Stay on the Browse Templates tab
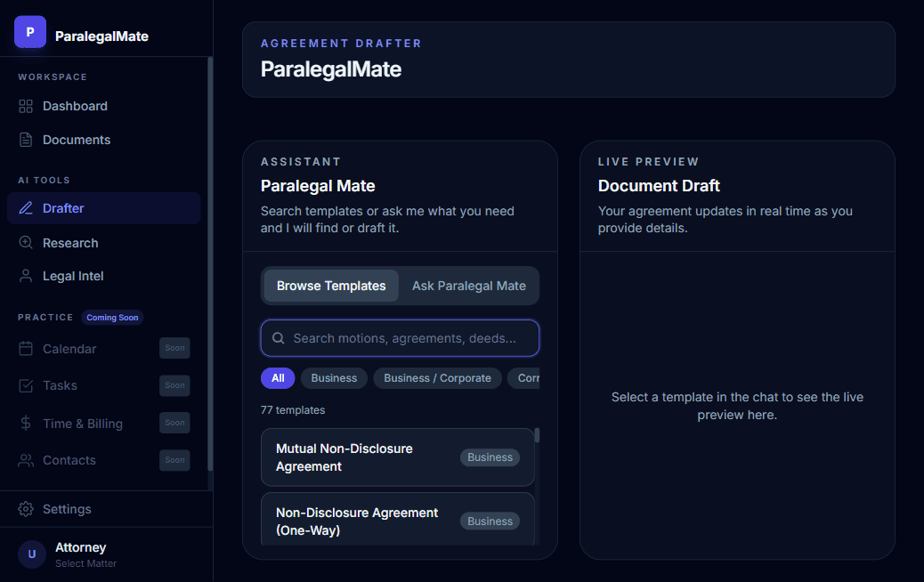The width and height of the screenshot is (924, 582). click(330, 286)
